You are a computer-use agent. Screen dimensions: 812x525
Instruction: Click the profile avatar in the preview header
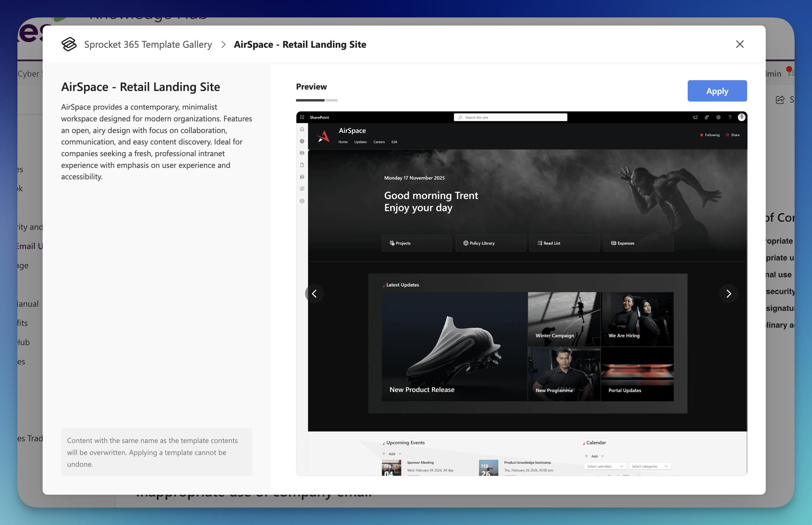pos(742,118)
